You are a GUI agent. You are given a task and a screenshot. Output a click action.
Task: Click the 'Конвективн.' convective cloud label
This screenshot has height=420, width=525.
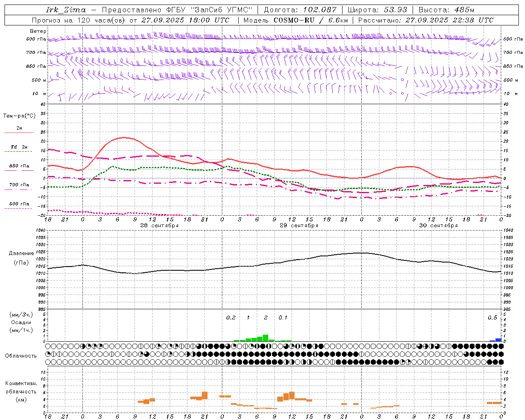coord(21,384)
